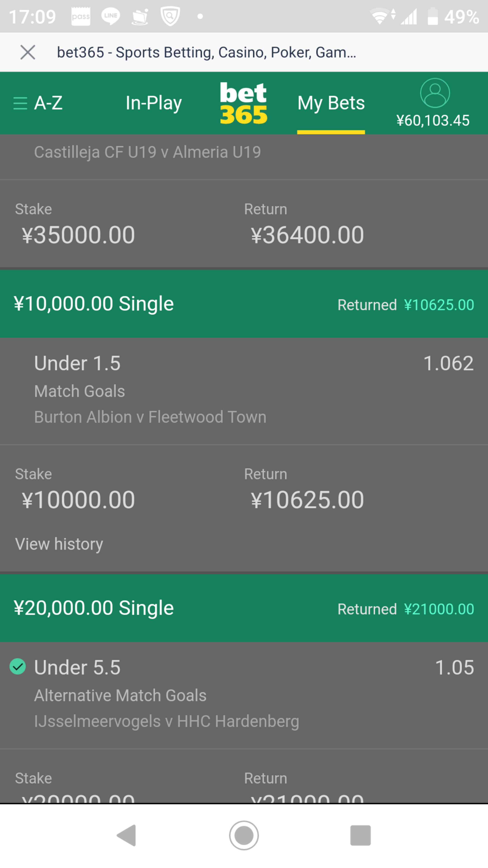
Task: Select the My Bets tab
Action: click(x=331, y=103)
